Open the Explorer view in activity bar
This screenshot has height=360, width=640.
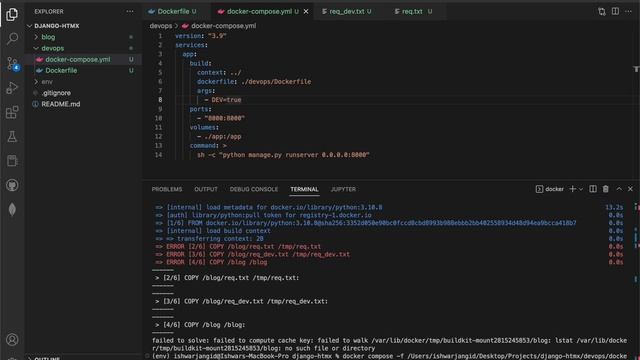tap(12, 15)
